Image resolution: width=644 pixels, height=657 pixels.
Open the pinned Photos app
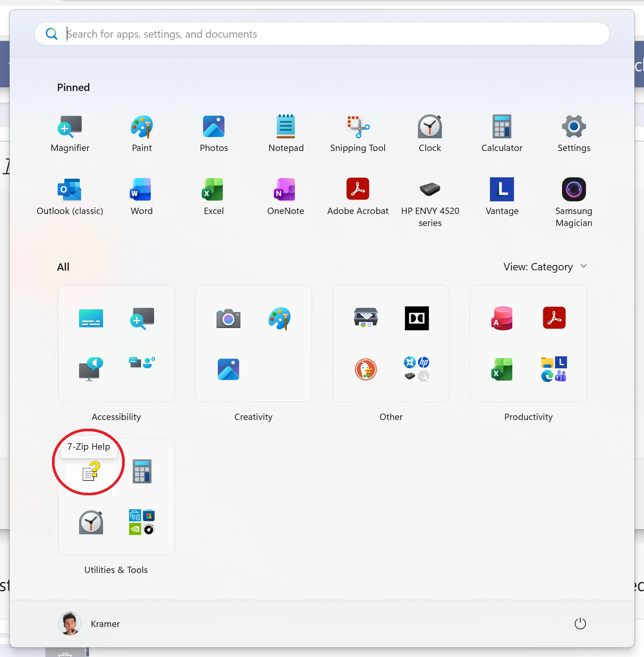[214, 134]
